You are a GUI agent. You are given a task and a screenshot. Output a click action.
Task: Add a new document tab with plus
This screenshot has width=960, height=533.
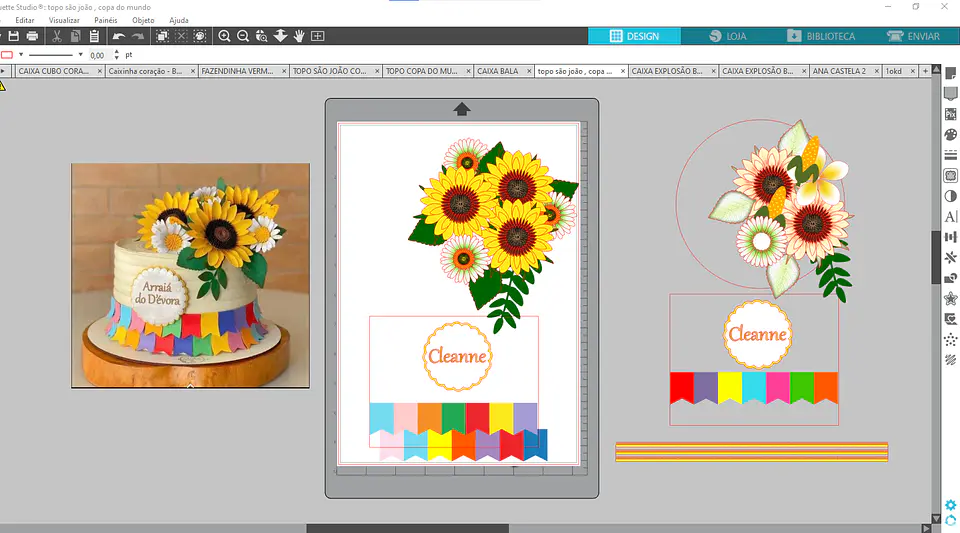(925, 71)
